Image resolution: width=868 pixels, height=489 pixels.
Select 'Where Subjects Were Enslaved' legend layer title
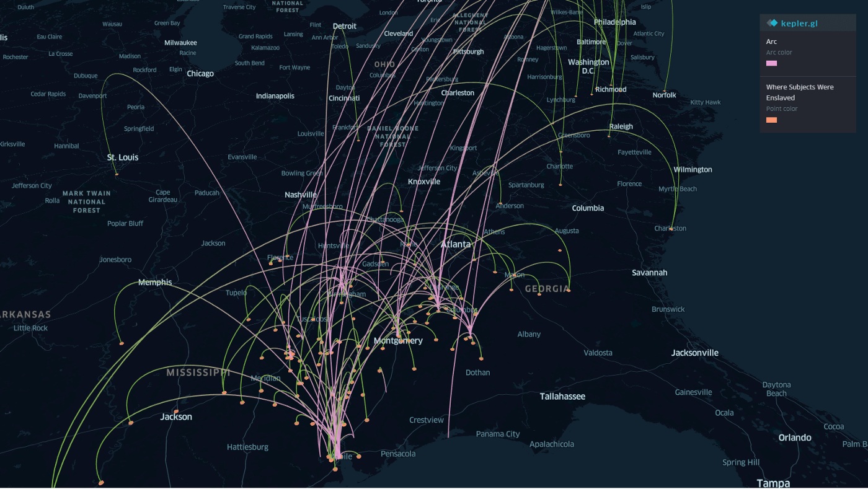pos(800,92)
